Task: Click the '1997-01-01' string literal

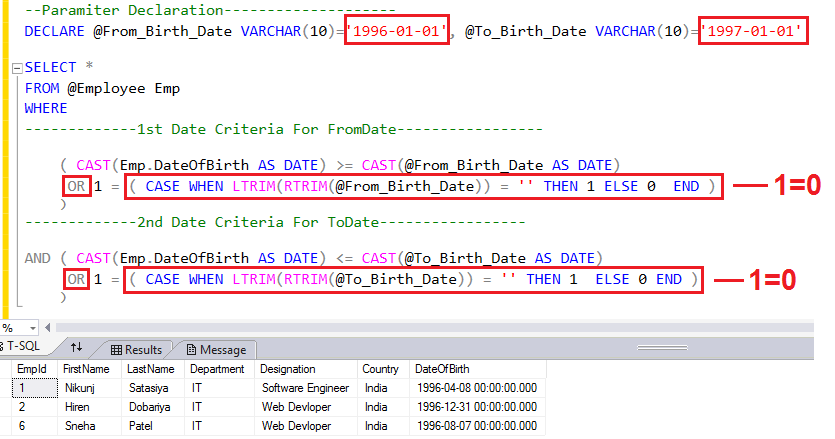Action: pos(751,31)
